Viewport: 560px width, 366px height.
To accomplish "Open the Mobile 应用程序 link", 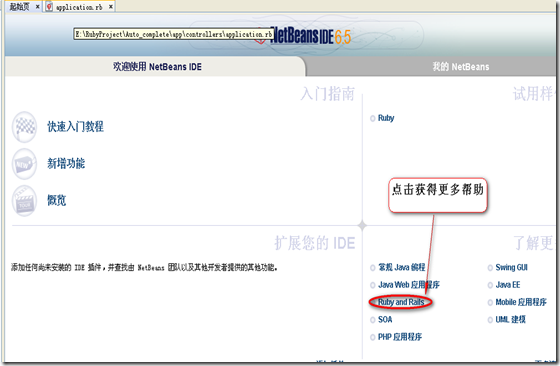I will tap(521, 302).
